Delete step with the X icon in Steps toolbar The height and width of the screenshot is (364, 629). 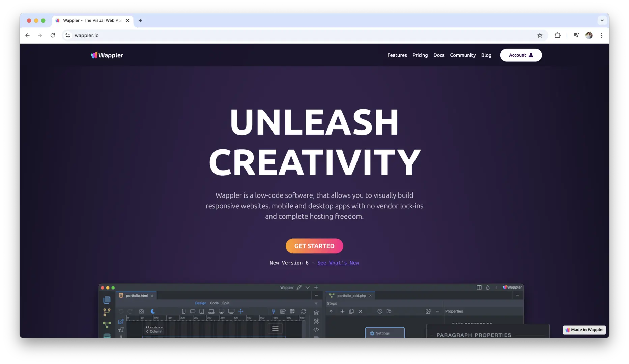(361, 311)
